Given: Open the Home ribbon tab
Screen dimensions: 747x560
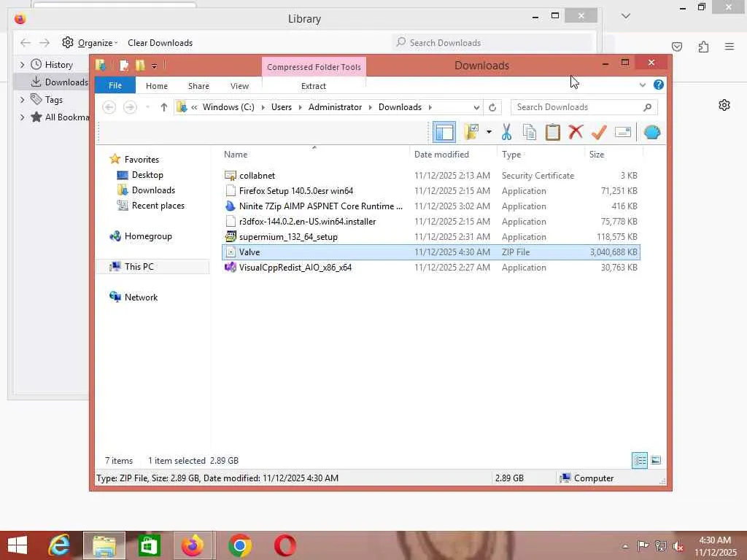Looking at the screenshot, I should [x=157, y=86].
